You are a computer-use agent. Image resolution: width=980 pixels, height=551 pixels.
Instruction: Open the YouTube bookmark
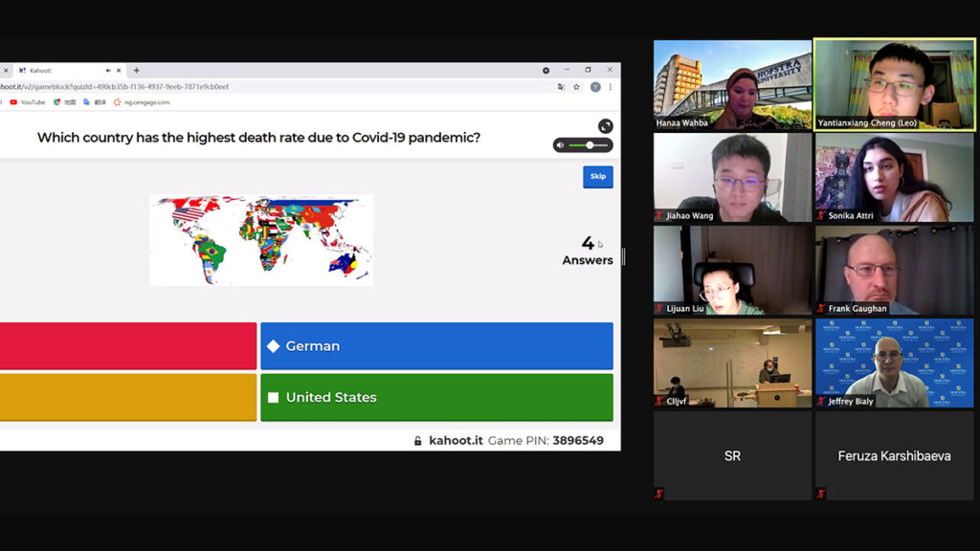click(x=28, y=102)
